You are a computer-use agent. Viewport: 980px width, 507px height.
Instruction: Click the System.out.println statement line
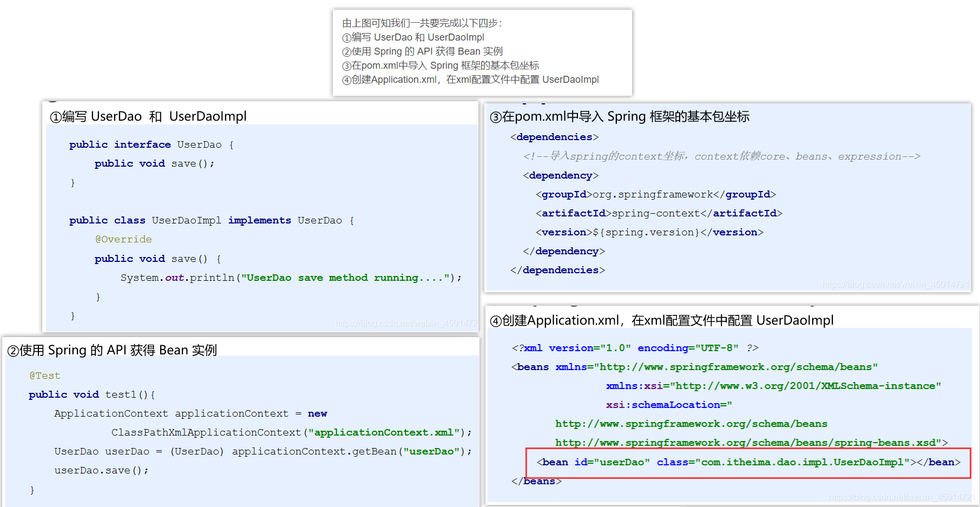(291, 278)
